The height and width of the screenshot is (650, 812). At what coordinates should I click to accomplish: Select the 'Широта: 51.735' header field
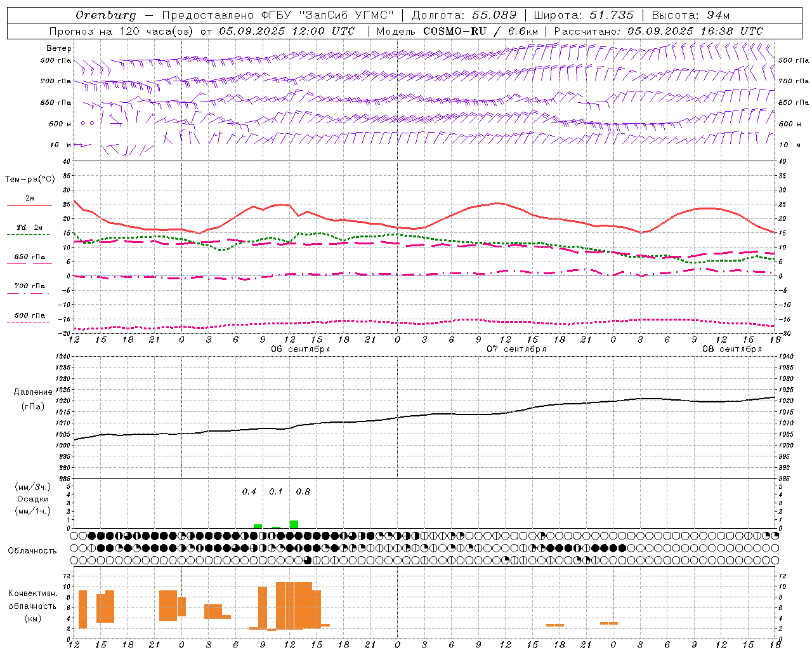pos(584,15)
